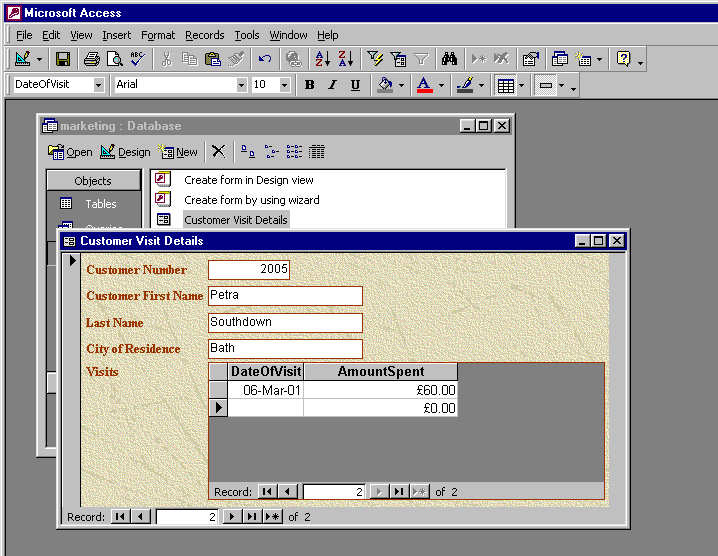718x556 pixels.
Task: Click Design in the Database window
Action: (125, 152)
